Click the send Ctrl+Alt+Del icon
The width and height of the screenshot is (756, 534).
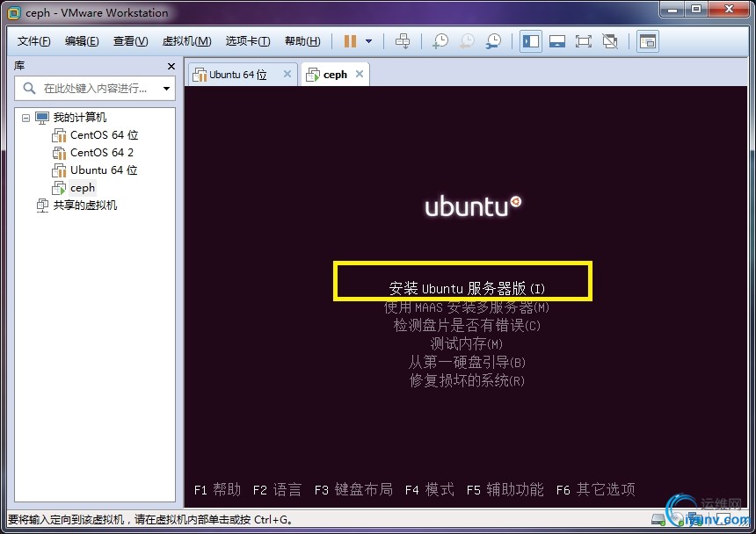[x=403, y=41]
